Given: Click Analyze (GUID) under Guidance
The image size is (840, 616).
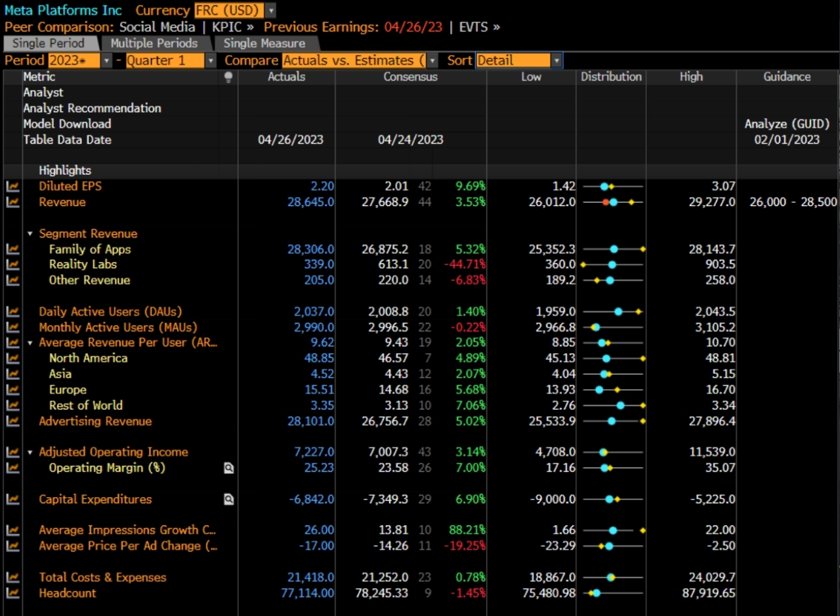Looking at the screenshot, I should [x=787, y=123].
